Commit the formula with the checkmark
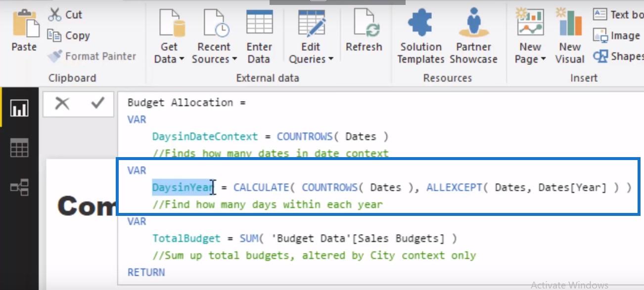The width and height of the screenshot is (644, 290). (x=98, y=103)
